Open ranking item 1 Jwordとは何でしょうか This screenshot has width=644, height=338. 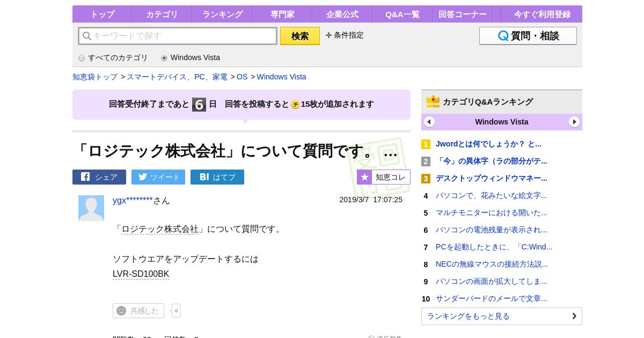(x=488, y=144)
